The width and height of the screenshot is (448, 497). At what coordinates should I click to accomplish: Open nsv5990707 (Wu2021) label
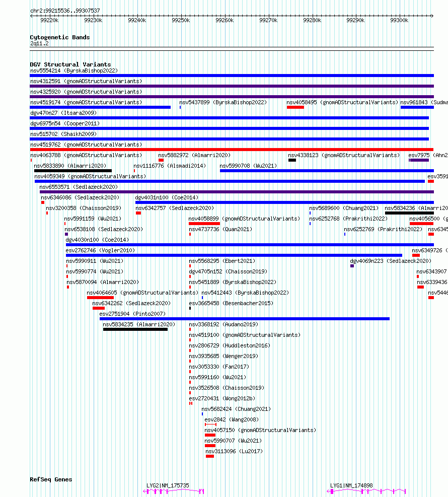point(233,441)
